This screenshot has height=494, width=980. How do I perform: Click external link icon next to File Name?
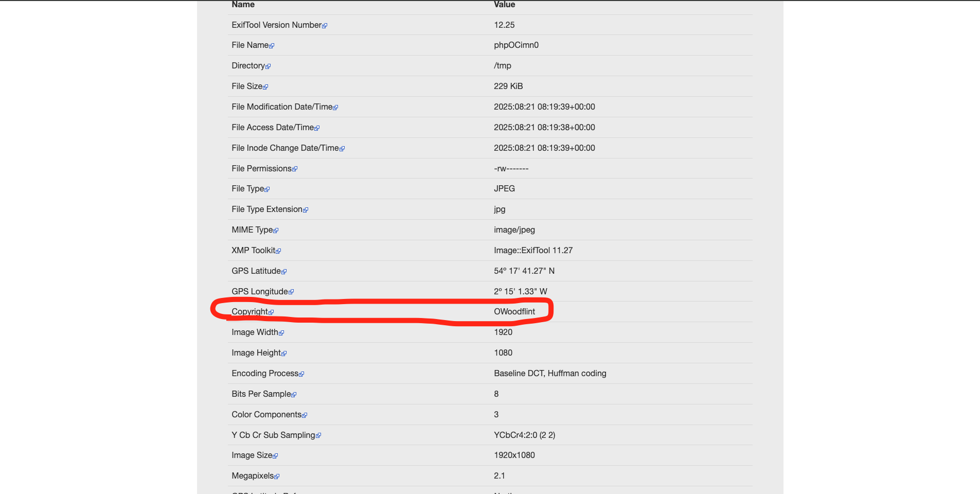point(272,46)
